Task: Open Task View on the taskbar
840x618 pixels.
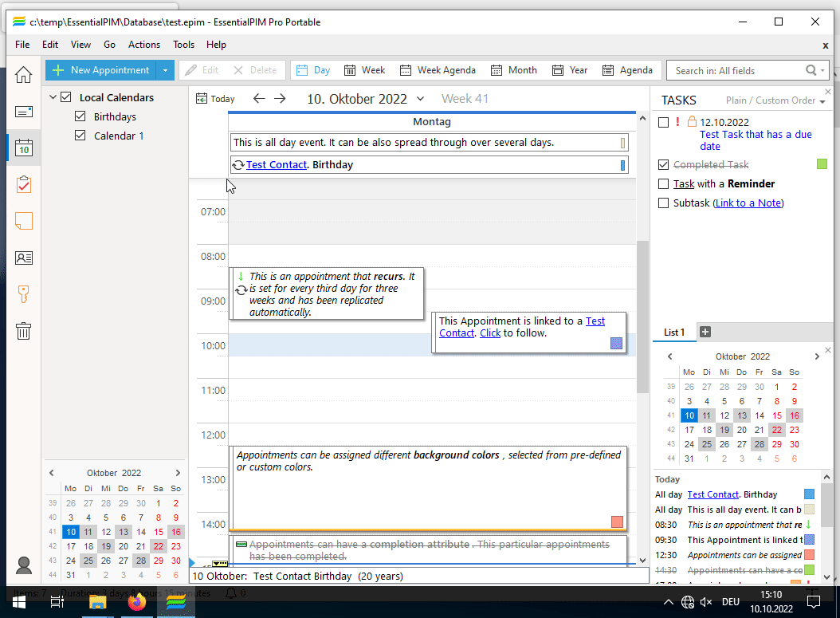Action: 57,603
